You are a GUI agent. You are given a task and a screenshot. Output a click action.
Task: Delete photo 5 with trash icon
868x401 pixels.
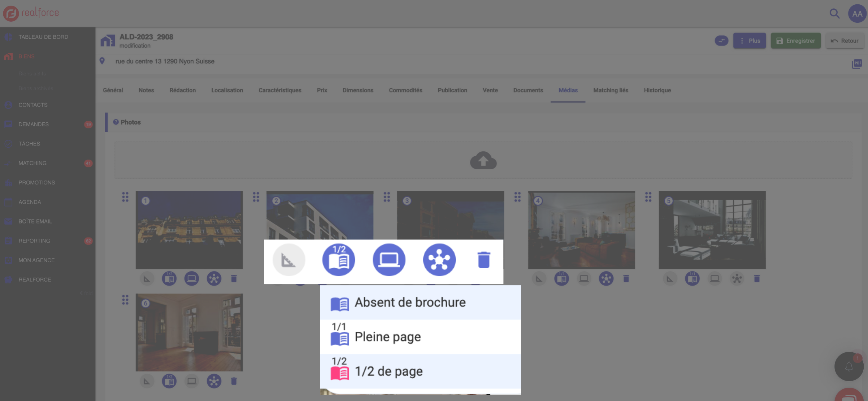coord(757,279)
